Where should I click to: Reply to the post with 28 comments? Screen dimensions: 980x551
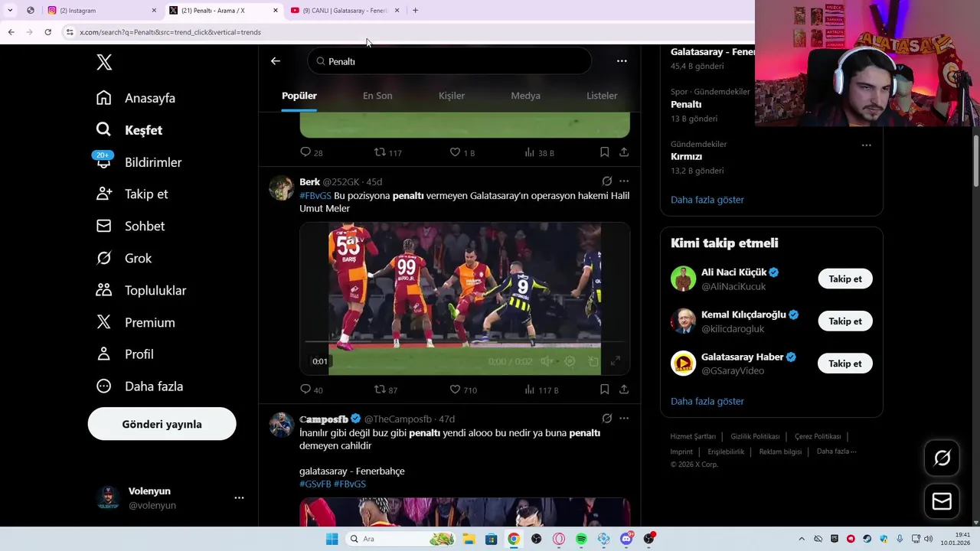[x=311, y=152]
